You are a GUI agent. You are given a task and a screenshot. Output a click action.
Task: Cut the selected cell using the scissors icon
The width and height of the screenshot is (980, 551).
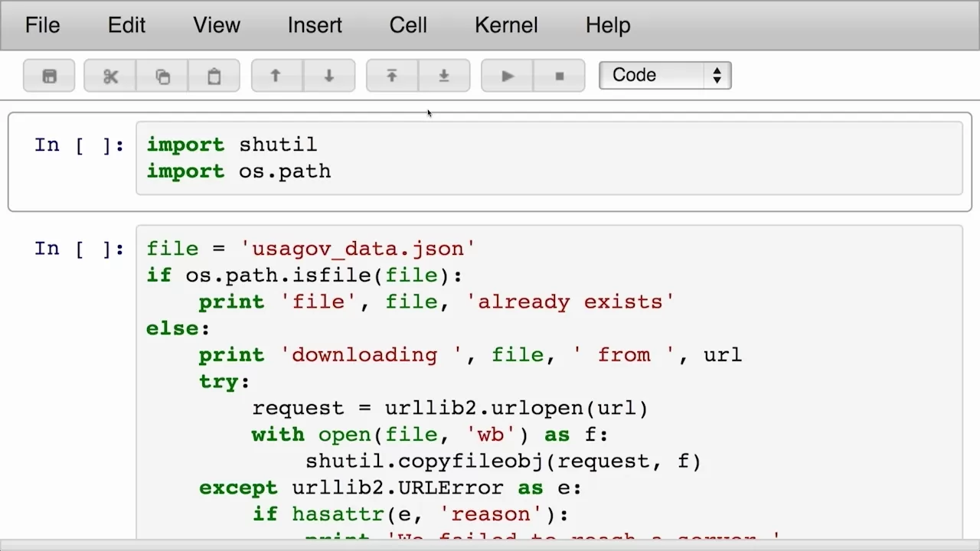point(110,76)
